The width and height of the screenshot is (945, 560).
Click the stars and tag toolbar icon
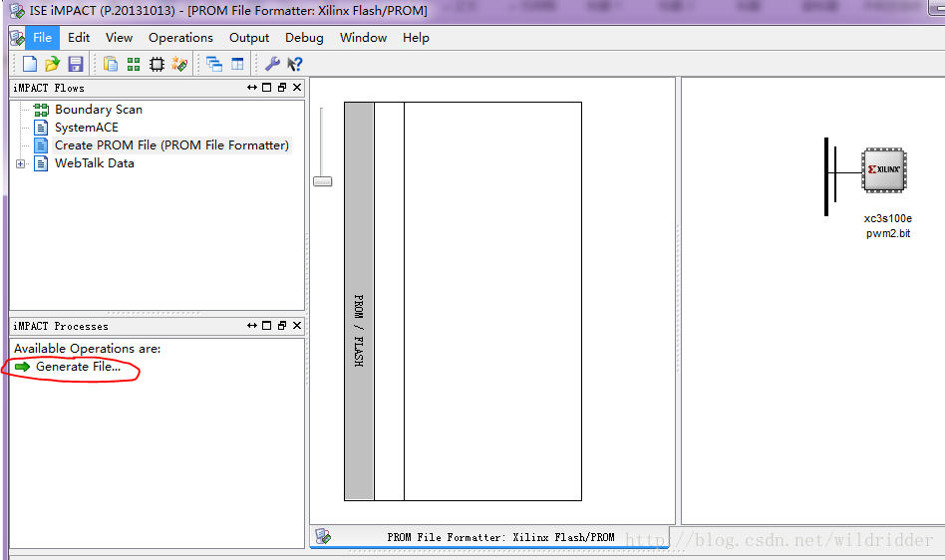click(179, 64)
